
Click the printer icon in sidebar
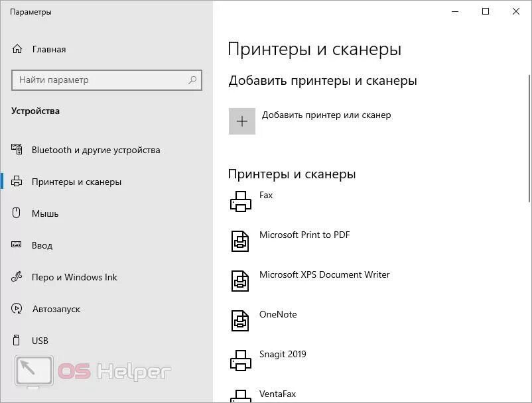[x=17, y=182]
